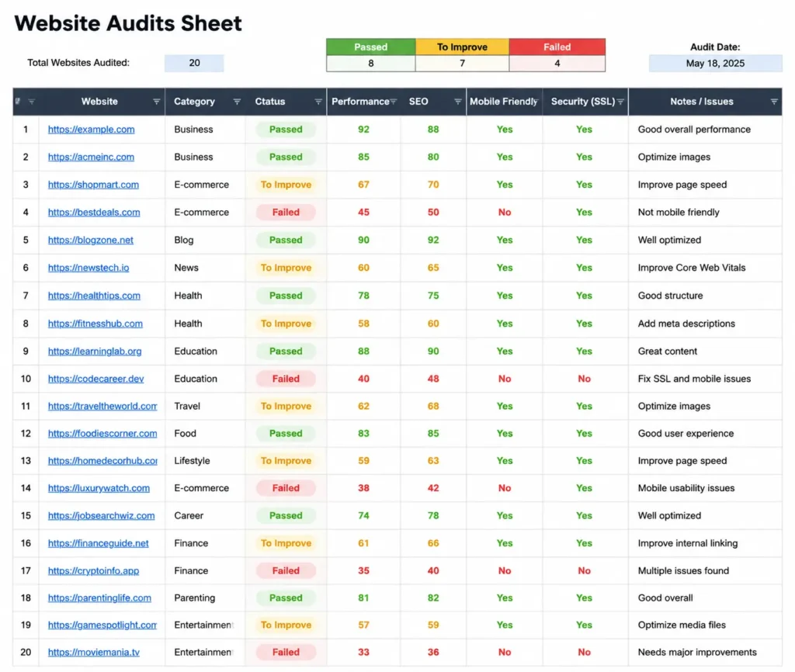795x672 pixels.
Task: Click the gamespotlight website link
Action: coord(102,625)
